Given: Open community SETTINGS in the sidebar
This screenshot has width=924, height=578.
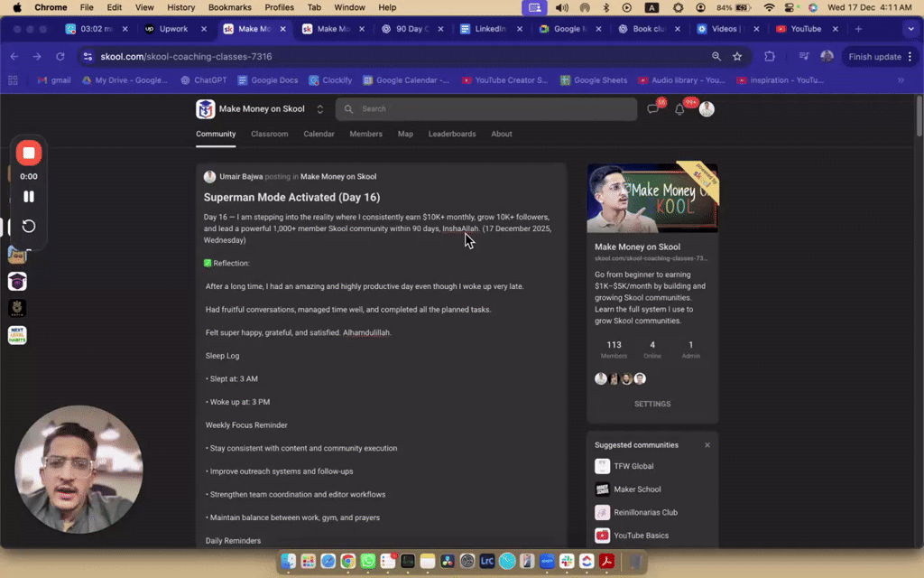Looking at the screenshot, I should pos(652,404).
